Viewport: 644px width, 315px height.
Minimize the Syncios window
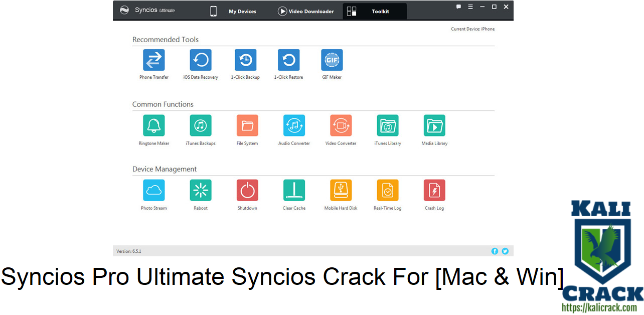click(482, 7)
